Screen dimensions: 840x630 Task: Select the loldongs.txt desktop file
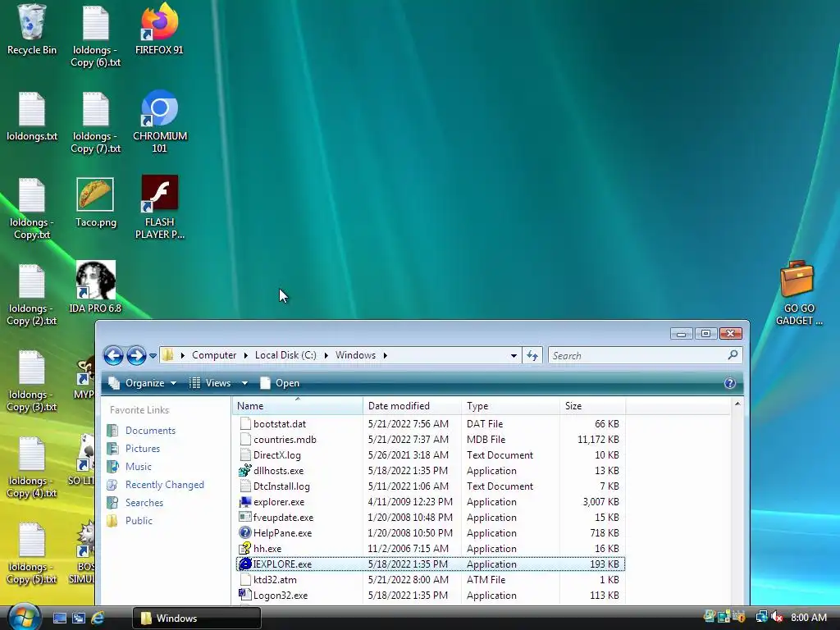pyautogui.click(x=32, y=116)
